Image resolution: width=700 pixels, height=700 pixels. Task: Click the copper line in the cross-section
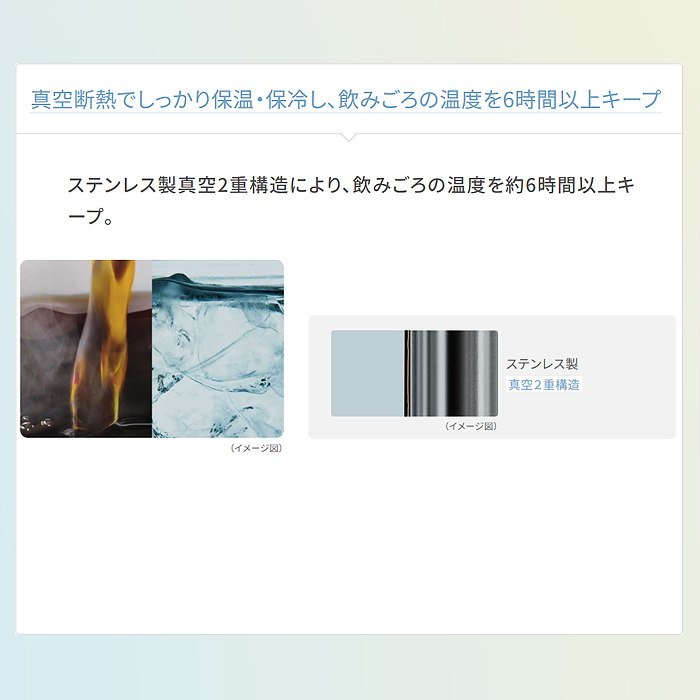407,374
